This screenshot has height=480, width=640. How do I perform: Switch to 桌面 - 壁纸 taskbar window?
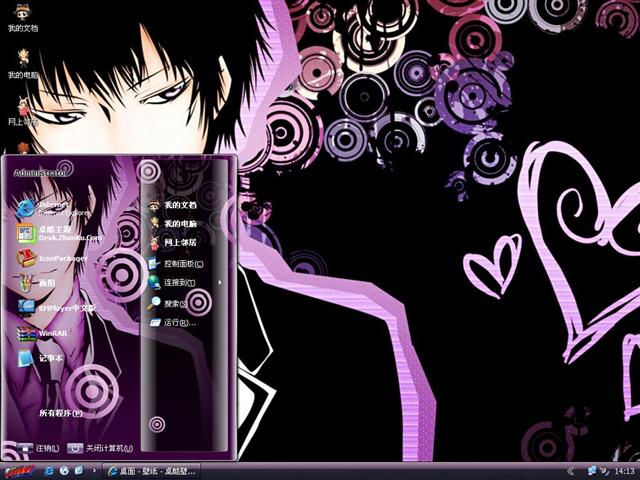[x=151, y=471]
